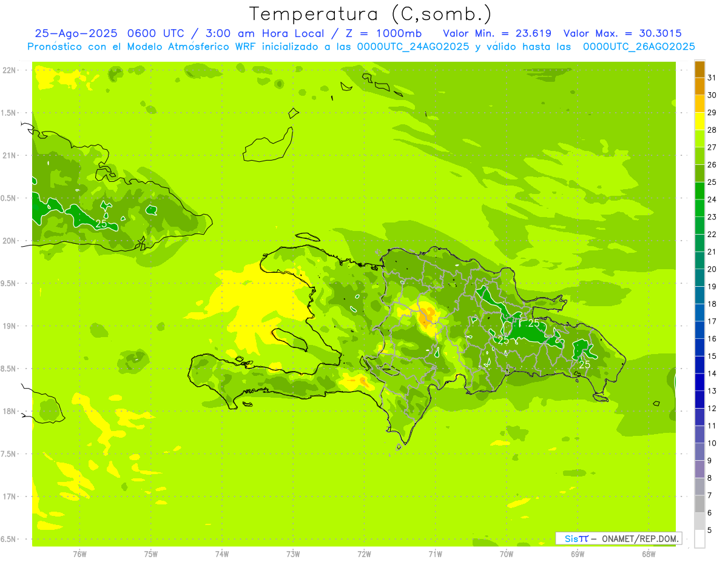Click the legend value "31"
Screen dimensions: 728x562
(712, 78)
